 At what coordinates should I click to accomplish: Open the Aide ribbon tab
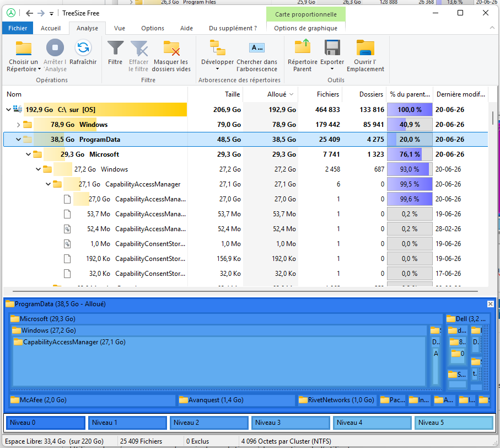point(186,28)
